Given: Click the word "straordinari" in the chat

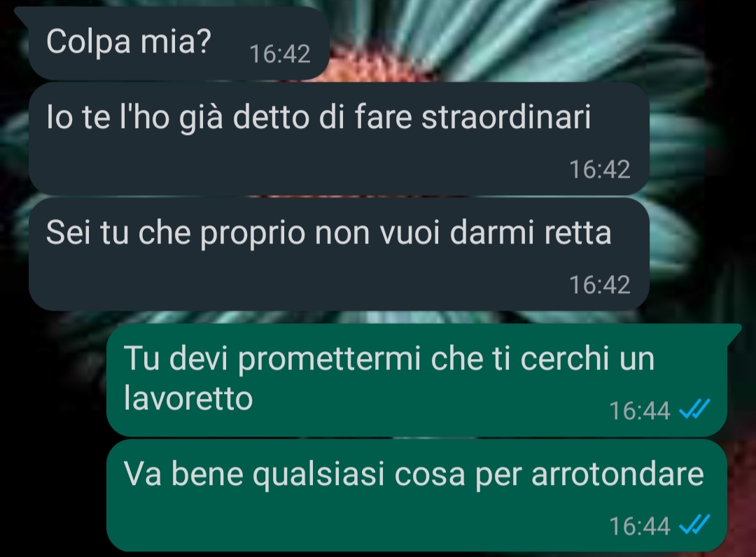Looking at the screenshot, I should tap(506, 117).
